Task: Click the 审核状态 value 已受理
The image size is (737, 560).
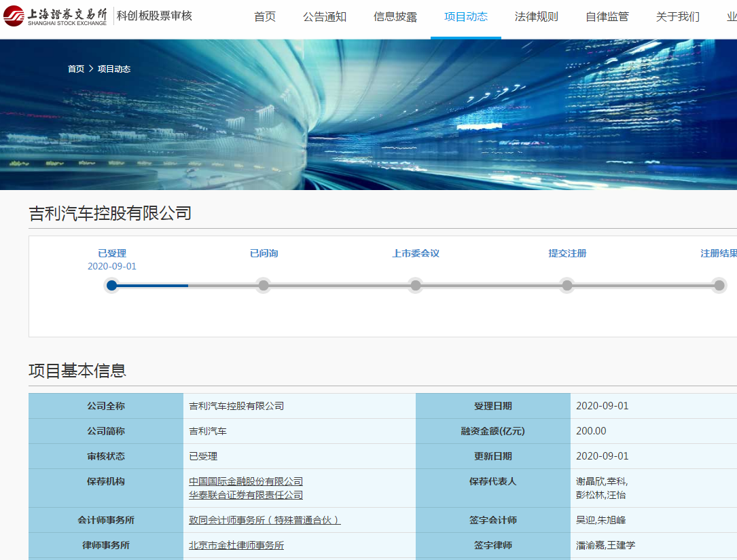Action: 203,456
